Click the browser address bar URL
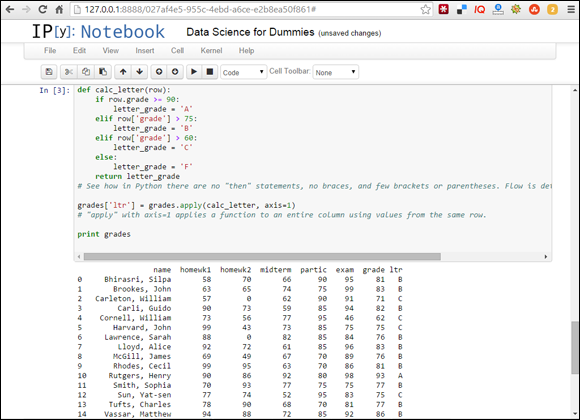This screenshot has height=420, width=580. coord(200,10)
